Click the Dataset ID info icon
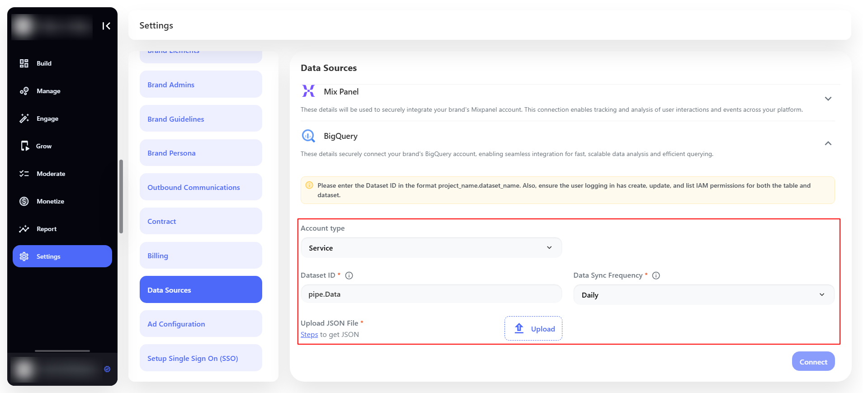868x393 pixels. (x=349, y=275)
